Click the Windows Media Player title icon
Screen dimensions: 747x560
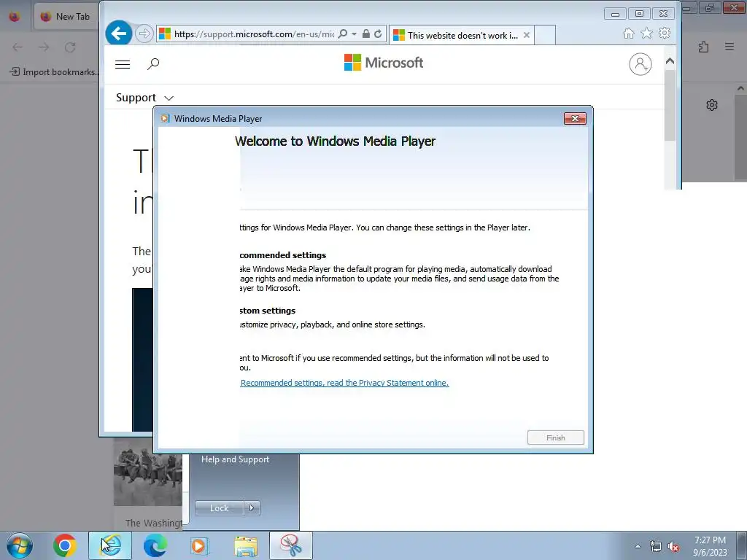[x=165, y=119]
